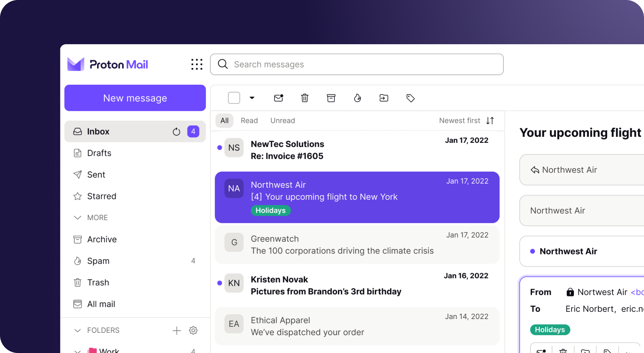Switch to the Read filter tab

[249, 121]
